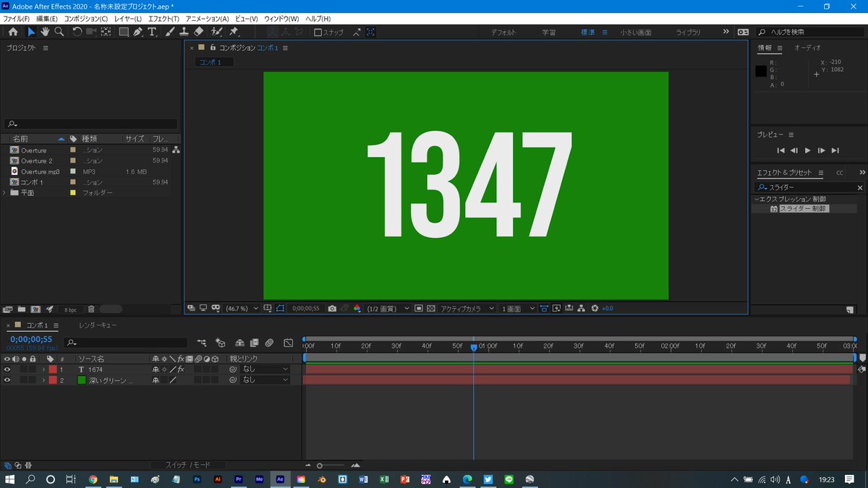Click the current time indicator on timeline
Image resolution: width=868 pixels, height=488 pixels.
[x=474, y=348]
